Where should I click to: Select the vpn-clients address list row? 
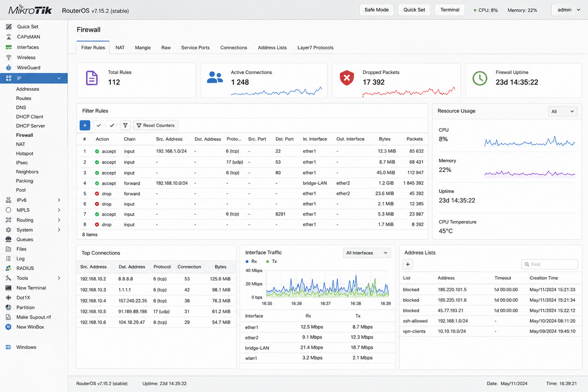coord(490,332)
